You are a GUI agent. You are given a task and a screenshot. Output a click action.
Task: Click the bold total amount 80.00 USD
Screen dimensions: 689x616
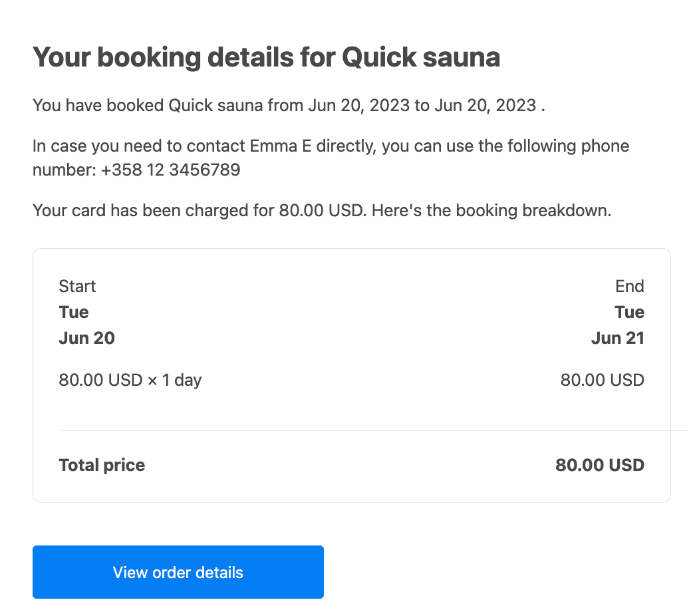pos(599,465)
